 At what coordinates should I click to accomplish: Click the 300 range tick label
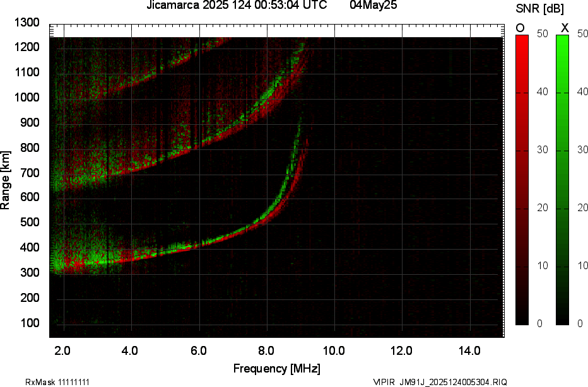point(30,272)
